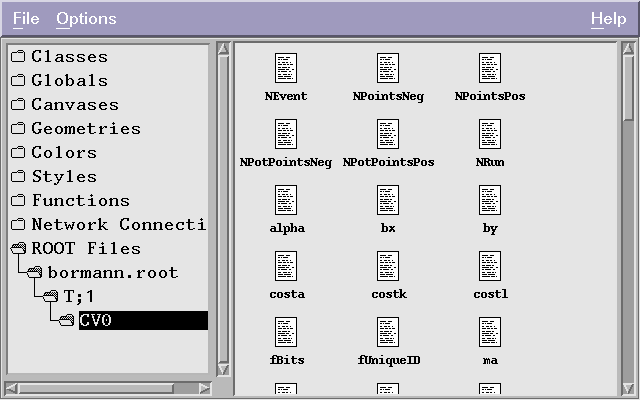Open the File menu

(x=26, y=19)
